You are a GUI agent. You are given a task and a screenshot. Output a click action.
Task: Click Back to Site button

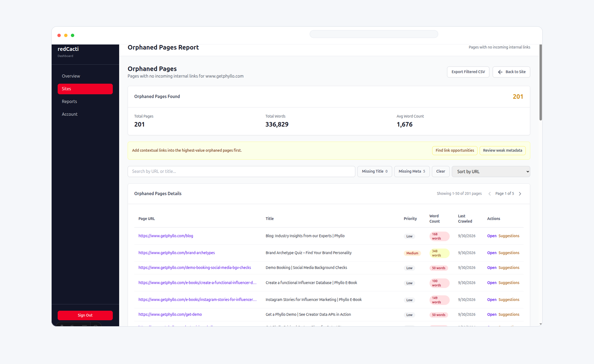511,72
